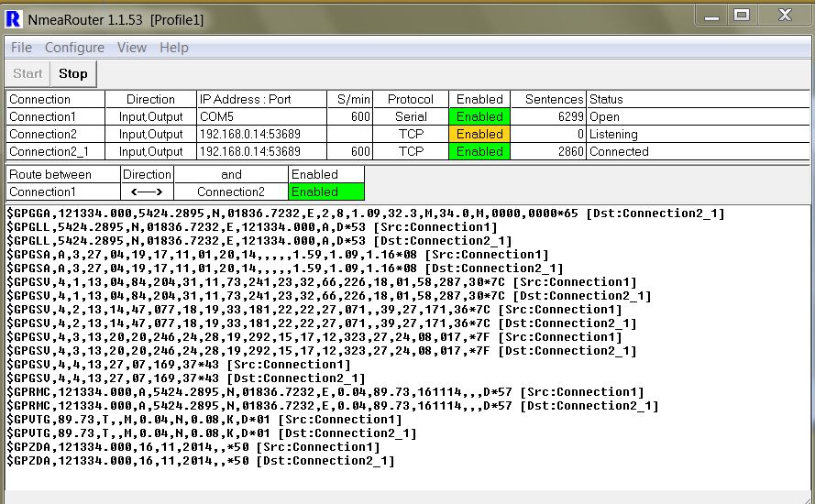
Task: Maximize the NmeaRouter window
Action: [742, 15]
